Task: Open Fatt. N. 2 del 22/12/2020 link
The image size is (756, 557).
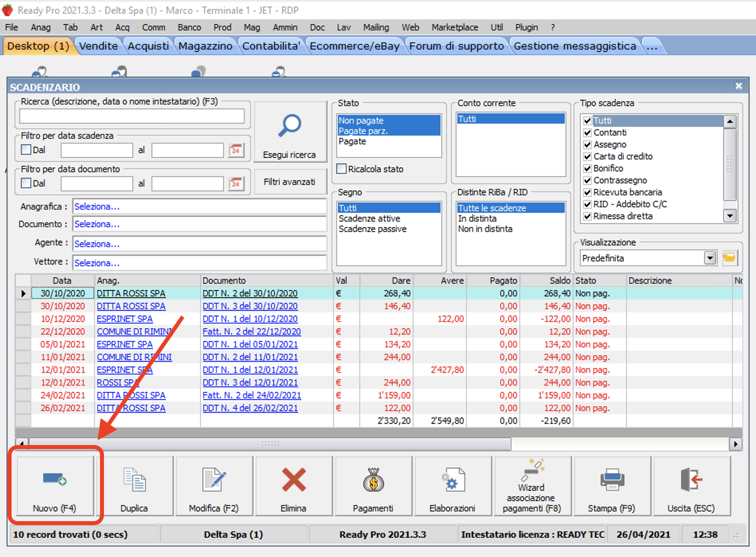Action: [x=252, y=331]
